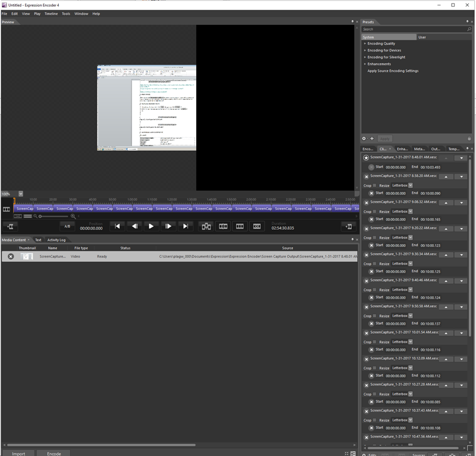Image resolution: width=476 pixels, height=456 pixels.
Task: Move the 9.08.32 AM clip up
Action: click(x=446, y=202)
